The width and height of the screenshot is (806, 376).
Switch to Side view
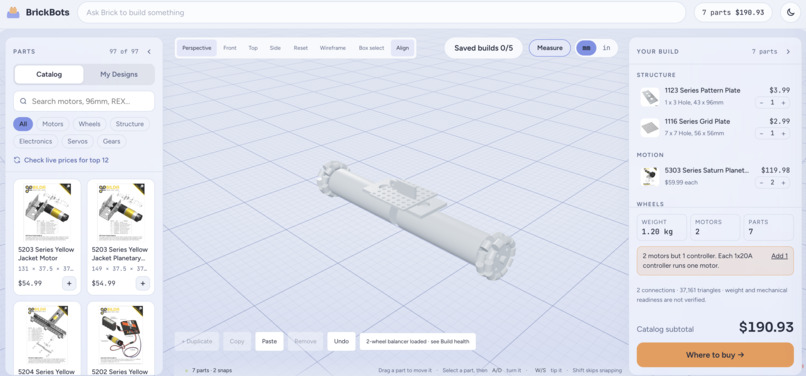click(275, 48)
